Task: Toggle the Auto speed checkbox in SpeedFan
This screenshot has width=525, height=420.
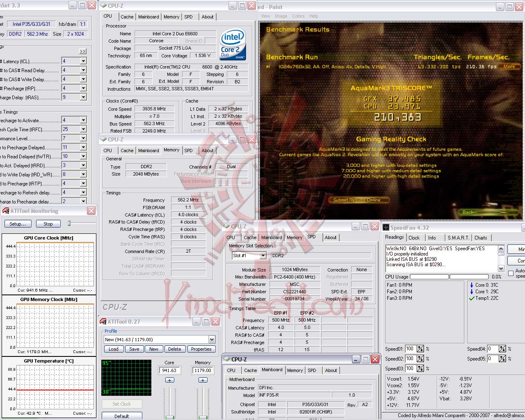Action: point(511,273)
